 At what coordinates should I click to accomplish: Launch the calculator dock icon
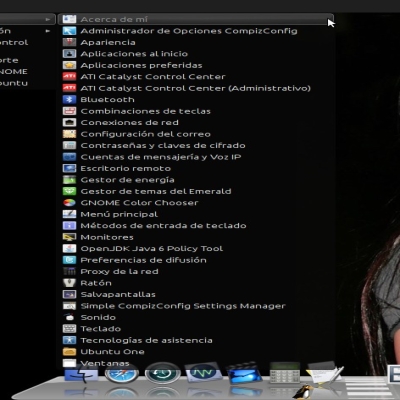[x=285, y=373]
